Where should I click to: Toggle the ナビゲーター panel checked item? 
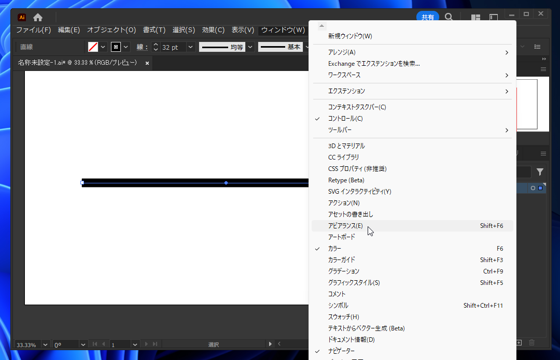click(412, 351)
